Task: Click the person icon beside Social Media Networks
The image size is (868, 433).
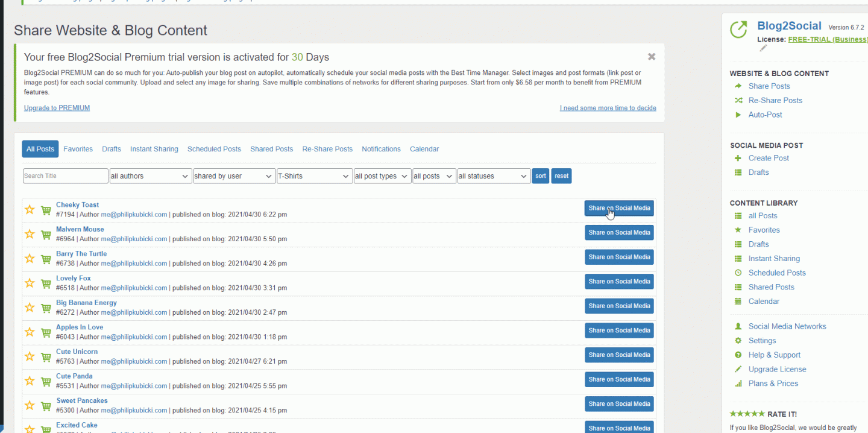Action: (738, 326)
